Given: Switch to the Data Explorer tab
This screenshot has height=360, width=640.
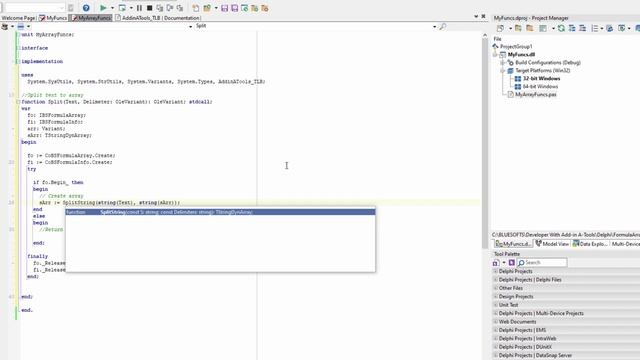Looking at the screenshot, I should tap(590, 244).
